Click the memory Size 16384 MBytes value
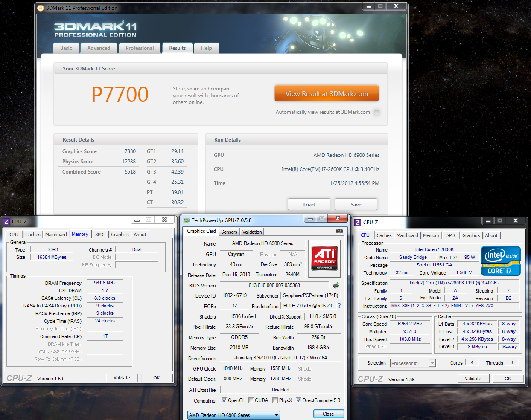The height and width of the screenshot is (420, 531). (x=52, y=257)
